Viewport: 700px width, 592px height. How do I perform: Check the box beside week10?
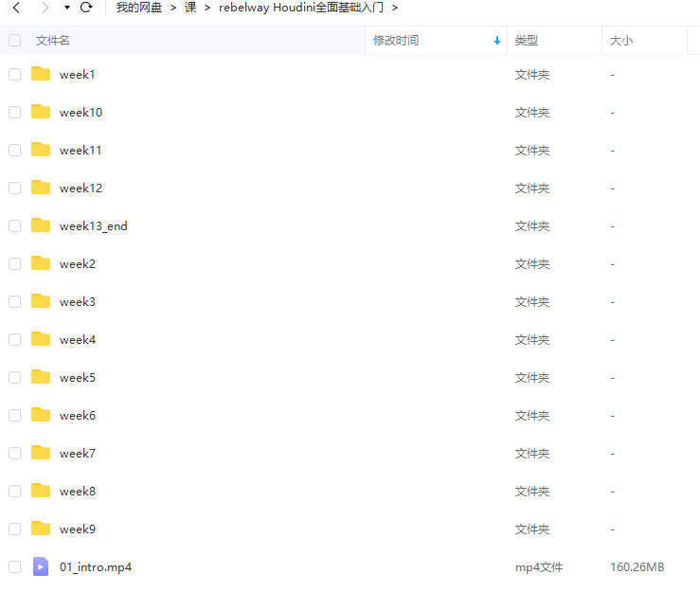[x=14, y=112]
